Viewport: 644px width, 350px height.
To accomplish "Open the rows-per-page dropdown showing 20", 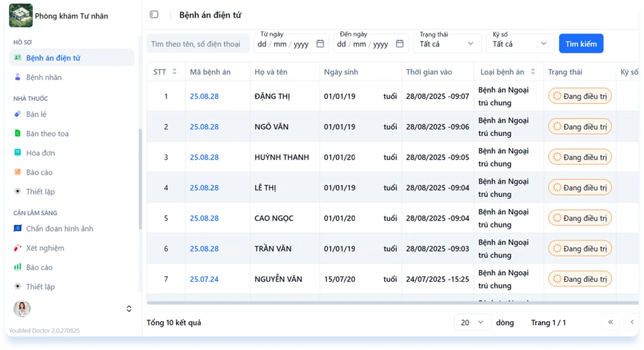I will [x=472, y=322].
